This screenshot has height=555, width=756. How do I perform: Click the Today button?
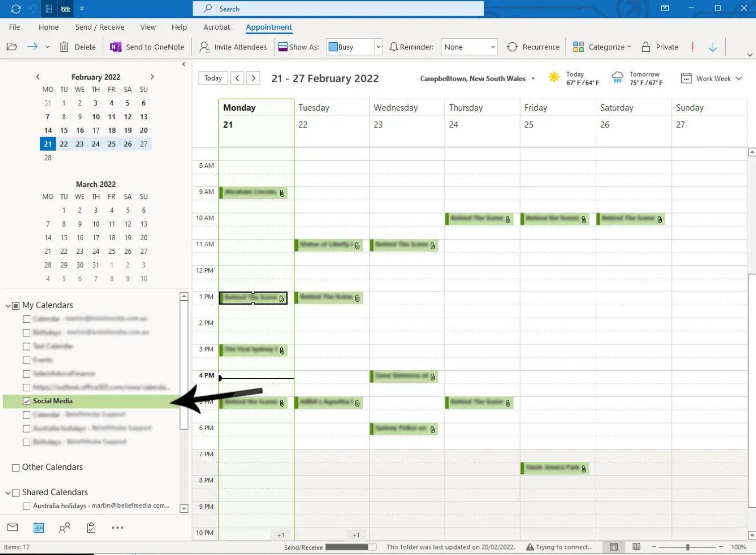(213, 78)
